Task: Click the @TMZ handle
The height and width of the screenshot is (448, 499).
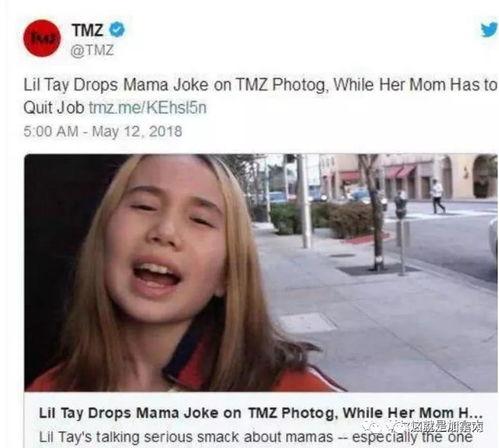Action: point(92,50)
